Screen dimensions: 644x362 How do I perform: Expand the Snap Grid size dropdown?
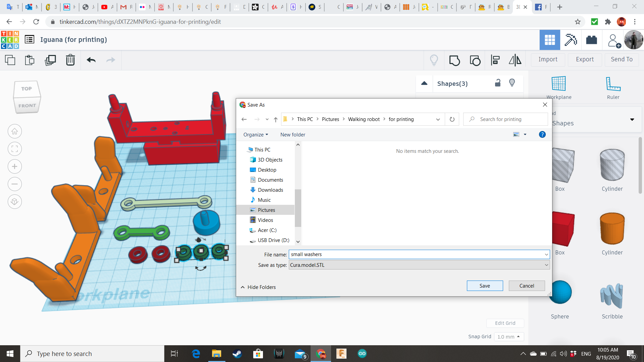click(509, 337)
